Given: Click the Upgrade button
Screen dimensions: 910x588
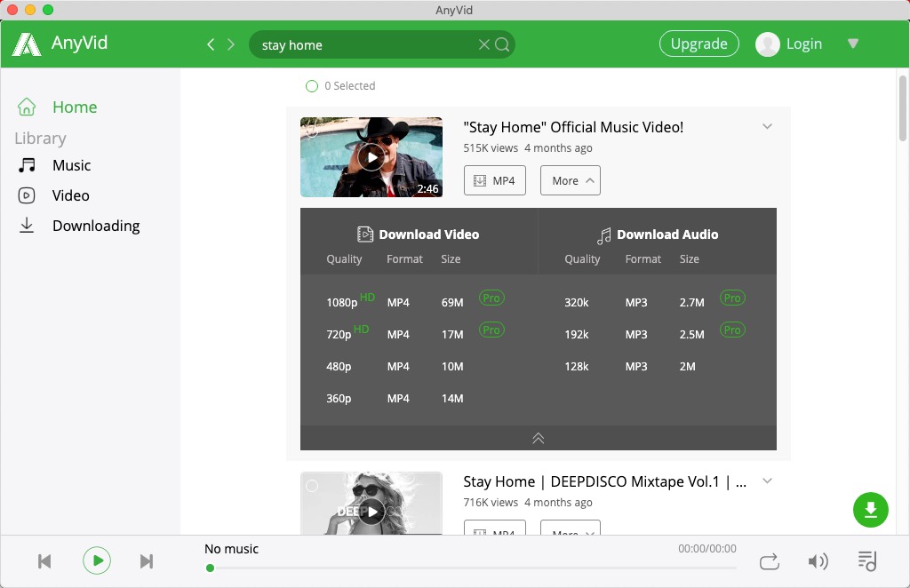Looking at the screenshot, I should [698, 44].
